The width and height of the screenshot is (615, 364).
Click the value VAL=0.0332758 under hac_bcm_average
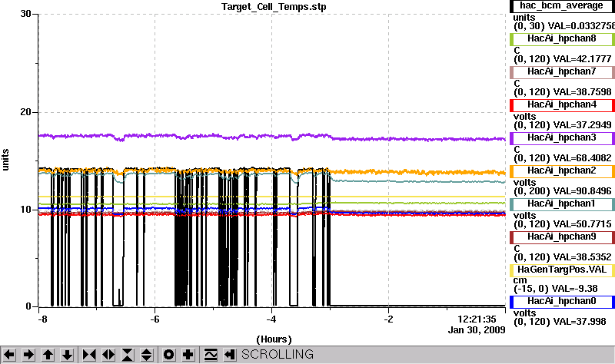coord(581,26)
